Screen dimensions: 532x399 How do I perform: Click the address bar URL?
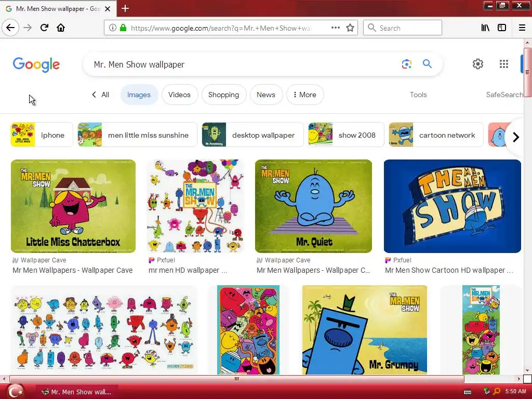pos(220,28)
